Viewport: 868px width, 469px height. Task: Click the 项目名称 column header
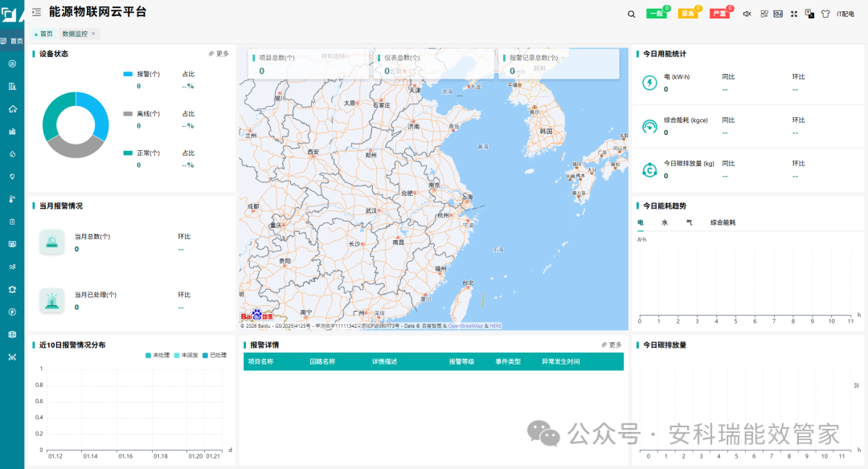coord(260,361)
